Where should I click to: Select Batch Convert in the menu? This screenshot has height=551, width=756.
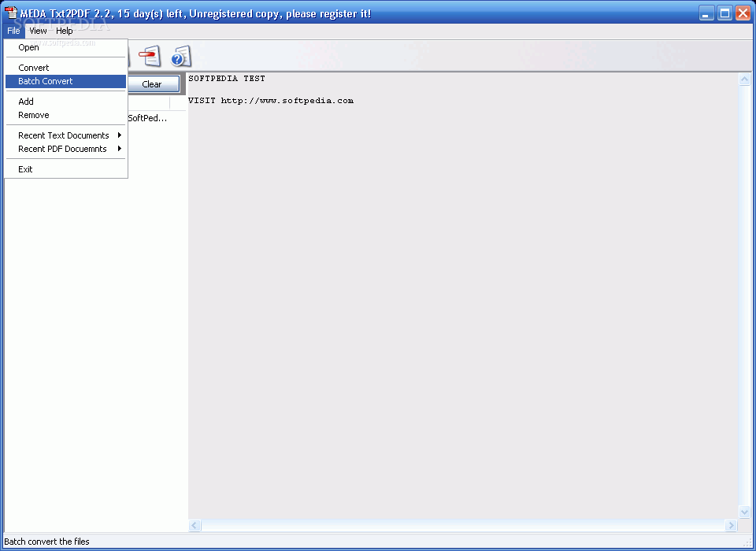pos(65,81)
